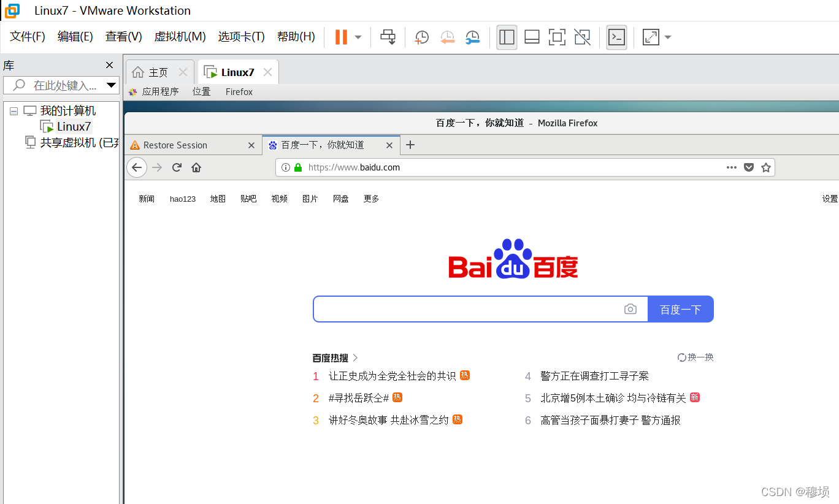The image size is (839, 504).
Task: Revert to snapshot using orange-arrow clock icon
Action: coord(447,37)
